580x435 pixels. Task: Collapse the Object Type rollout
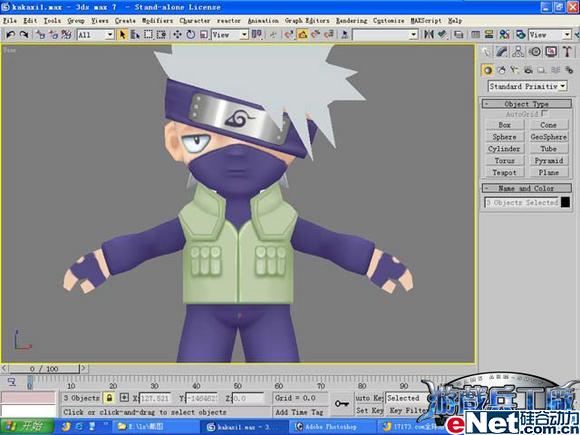[526, 104]
